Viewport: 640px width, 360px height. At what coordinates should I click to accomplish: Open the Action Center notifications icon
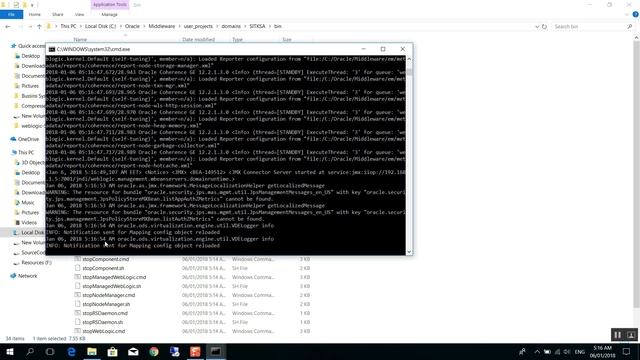(627, 351)
